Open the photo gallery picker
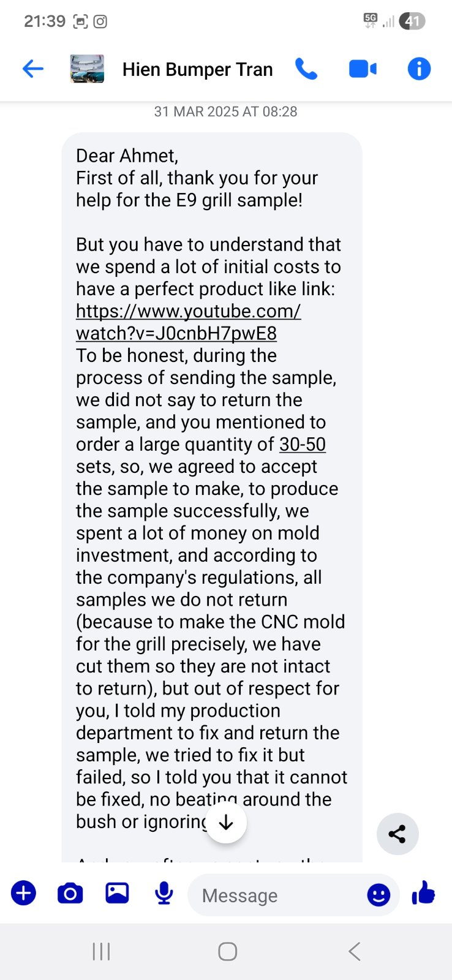The width and height of the screenshot is (452, 980). (117, 894)
